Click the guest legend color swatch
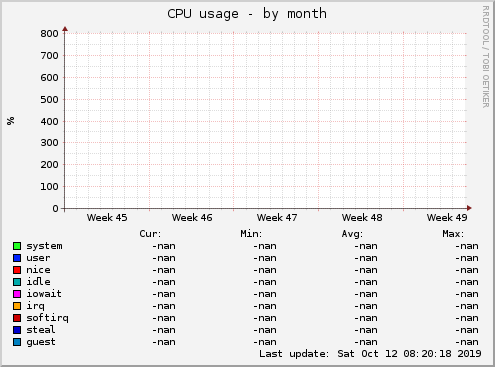 (x=17, y=342)
